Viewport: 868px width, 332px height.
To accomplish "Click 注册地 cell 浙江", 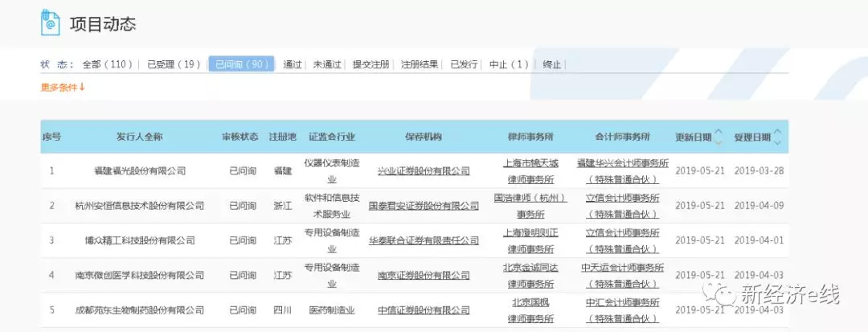I will point(282,206).
